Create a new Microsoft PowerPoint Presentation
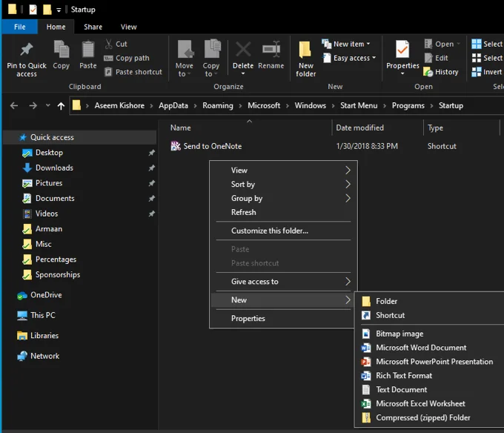This screenshot has width=504, height=433. coord(429,362)
